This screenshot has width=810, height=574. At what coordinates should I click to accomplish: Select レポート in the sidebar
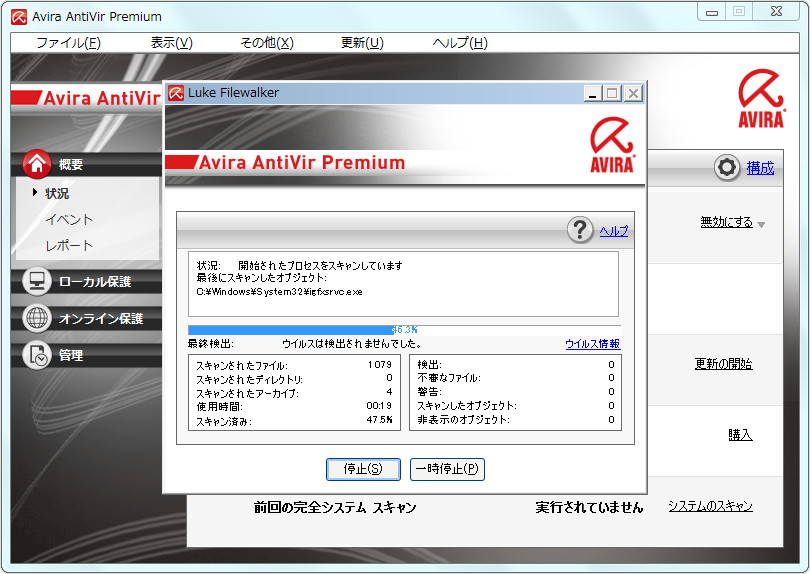[x=69, y=245]
